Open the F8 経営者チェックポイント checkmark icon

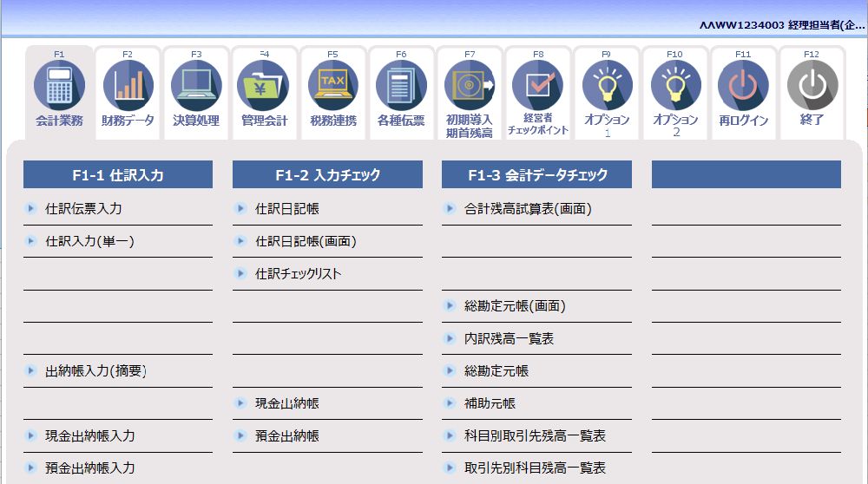tap(538, 86)
